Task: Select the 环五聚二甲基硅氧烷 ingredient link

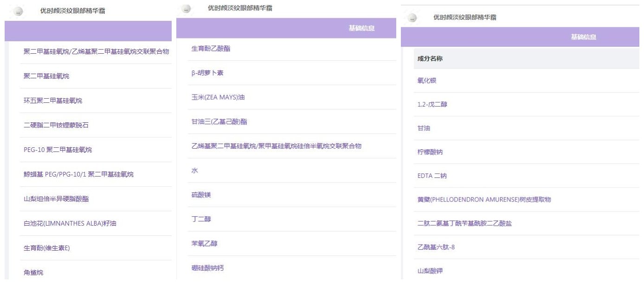Action: point(53,101)
